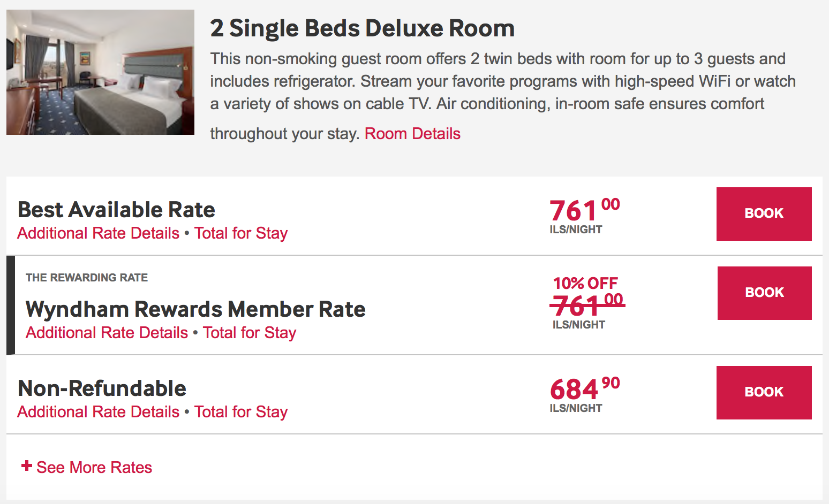
Task: Click the 761.00 Best Available price
Action: [584, 210]
